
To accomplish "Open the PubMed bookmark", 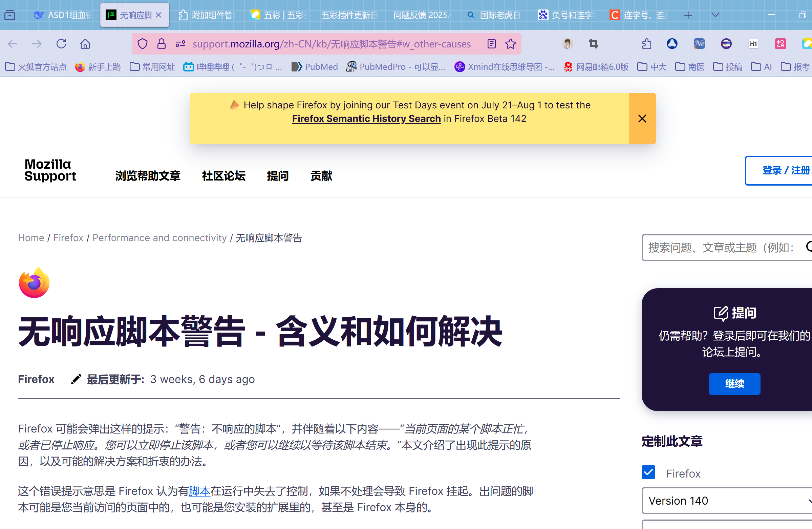I will 315,67.
